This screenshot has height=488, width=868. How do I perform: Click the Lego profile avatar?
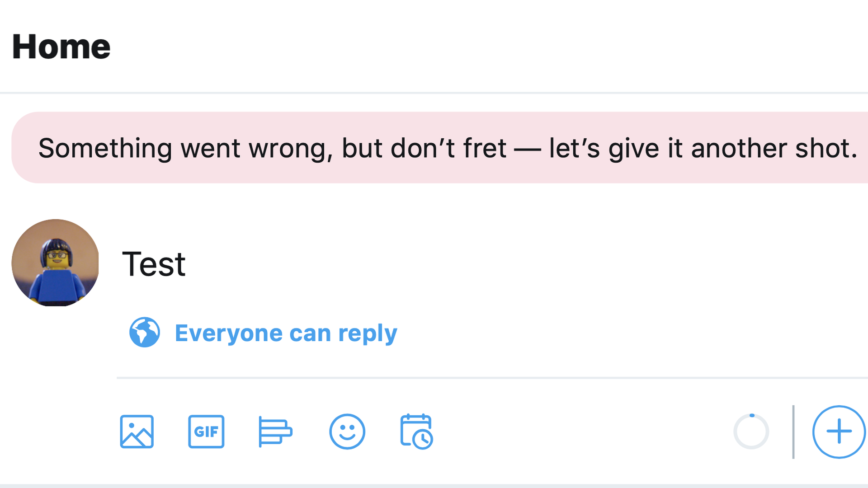pyautogui.click(x=55, y=263)
